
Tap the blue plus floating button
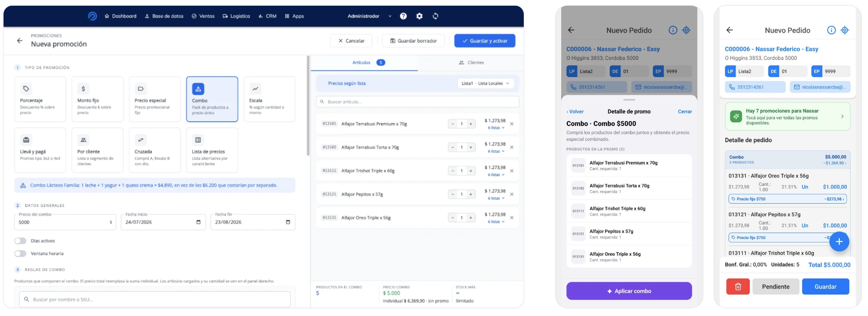click(x=839, y=242)
